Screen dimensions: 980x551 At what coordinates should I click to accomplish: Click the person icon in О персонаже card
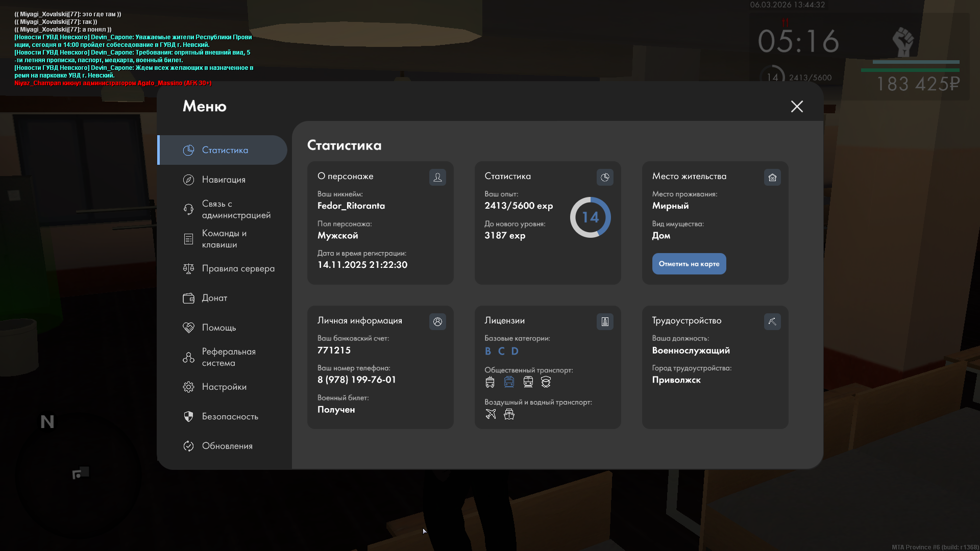pos(437,177)
